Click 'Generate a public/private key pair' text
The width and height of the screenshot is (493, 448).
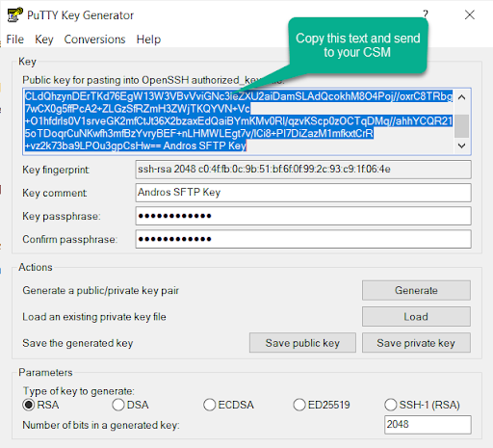point(100,291)
